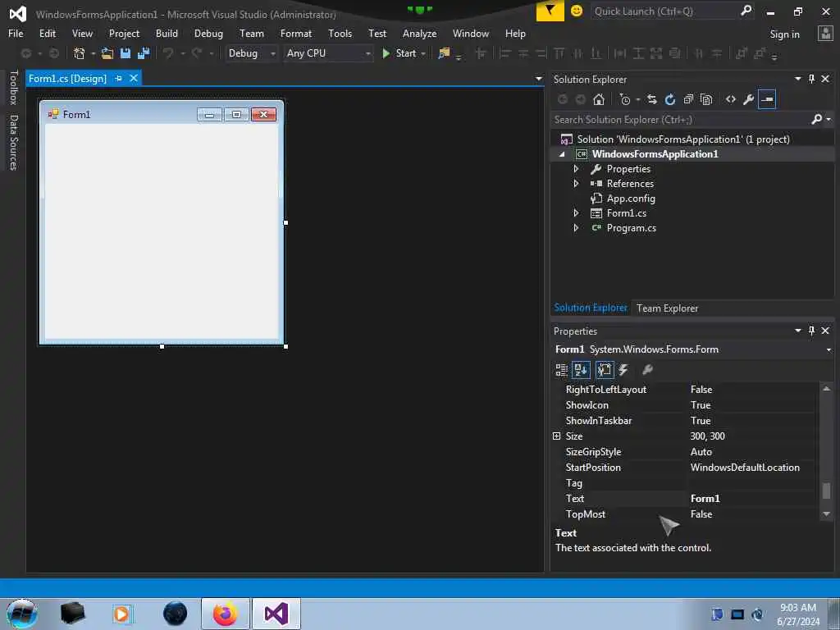Viewport: 840px width, 630px height.
Task: Click the Save single-disk toolbar icon
Action: [126, 53]
